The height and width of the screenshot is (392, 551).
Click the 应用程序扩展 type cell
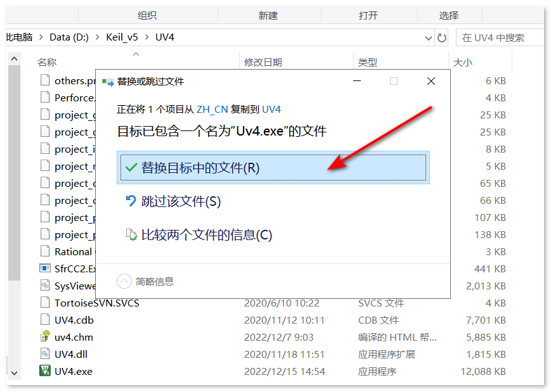pos(387,355)
